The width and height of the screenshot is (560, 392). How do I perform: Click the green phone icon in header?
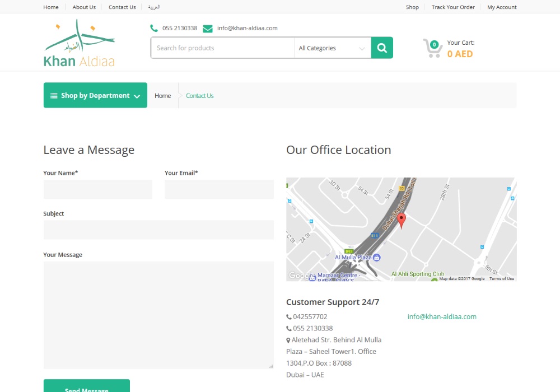click(x=154, y=28)
